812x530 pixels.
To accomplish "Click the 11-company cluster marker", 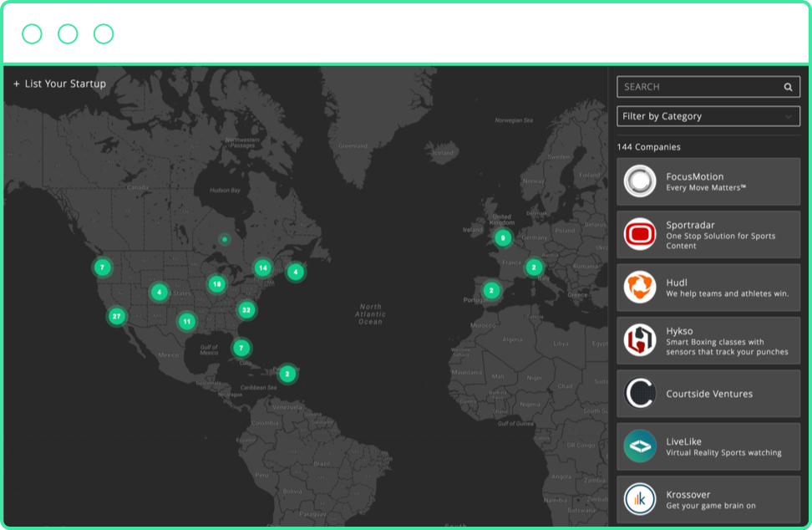I will coord(187,321).
